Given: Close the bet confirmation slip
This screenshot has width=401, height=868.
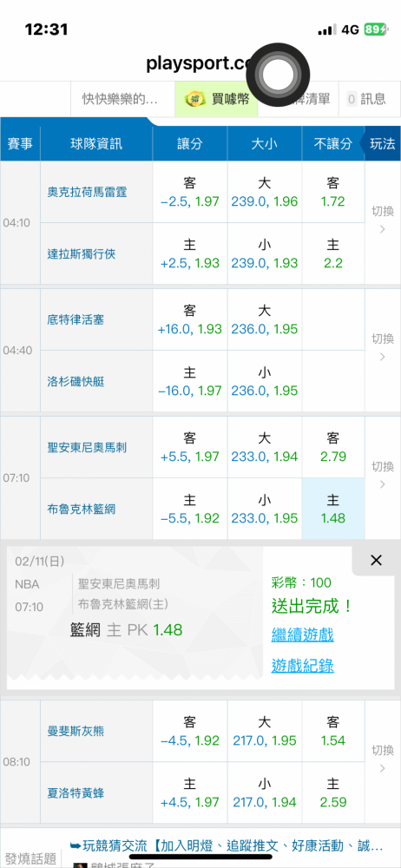Looking at the screenshot, I should click(376, 560).
